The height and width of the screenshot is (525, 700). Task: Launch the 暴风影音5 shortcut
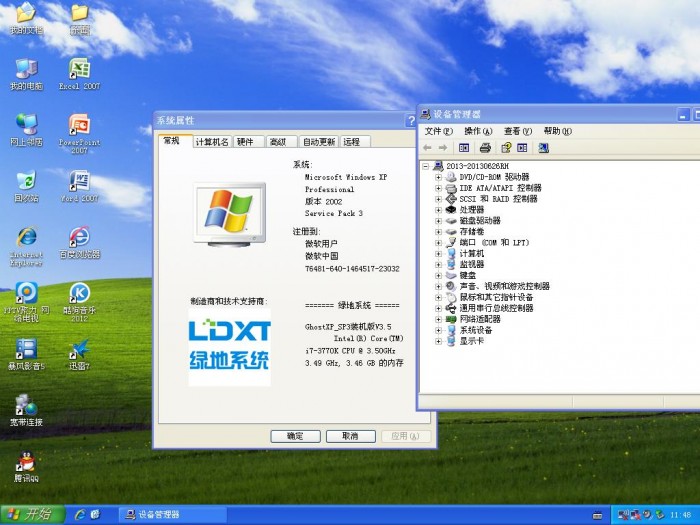26,354
